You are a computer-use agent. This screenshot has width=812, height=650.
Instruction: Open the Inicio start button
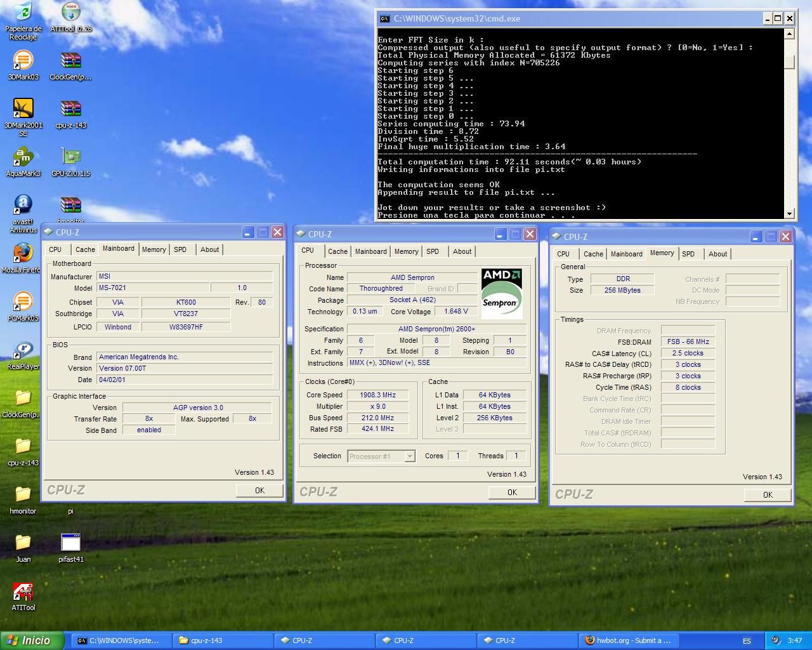[x=32, y=640]
